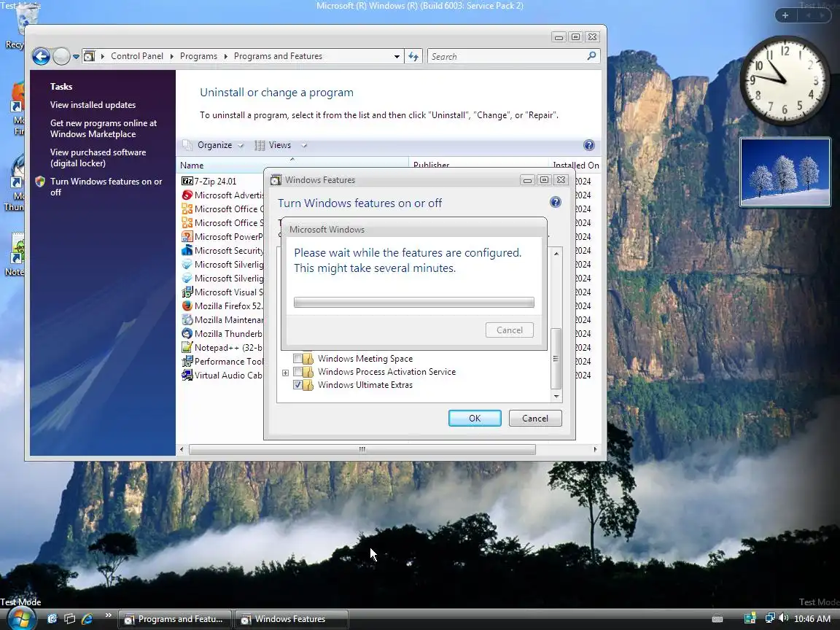
Task: Click Cancel in the progress dialog
Action: 510,330
